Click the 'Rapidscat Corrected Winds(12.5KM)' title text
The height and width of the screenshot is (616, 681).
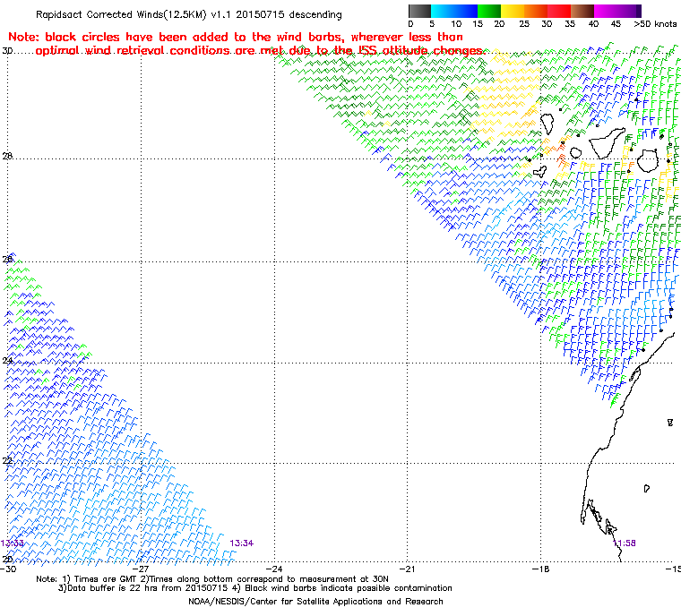click(x=121, y=14)
